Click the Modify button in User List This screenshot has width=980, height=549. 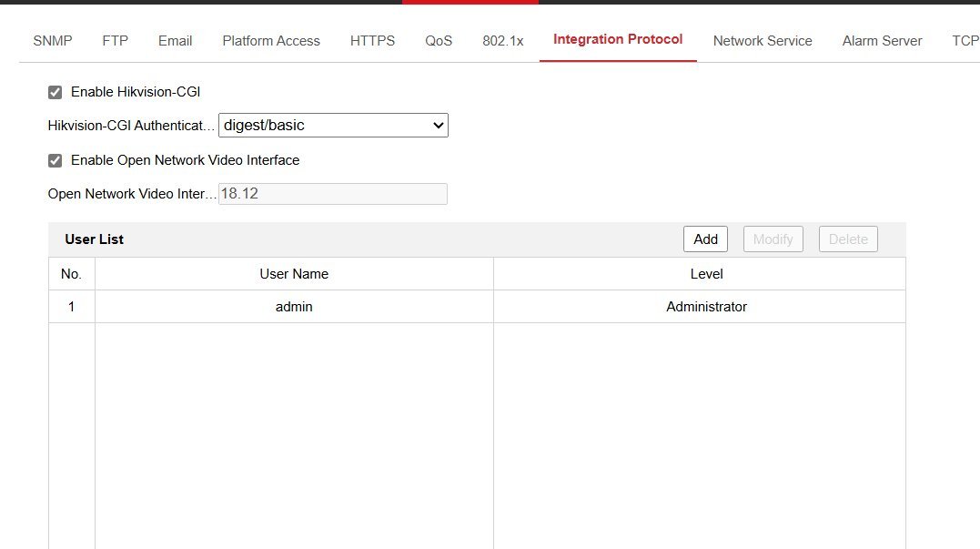(x=773, y=239)
